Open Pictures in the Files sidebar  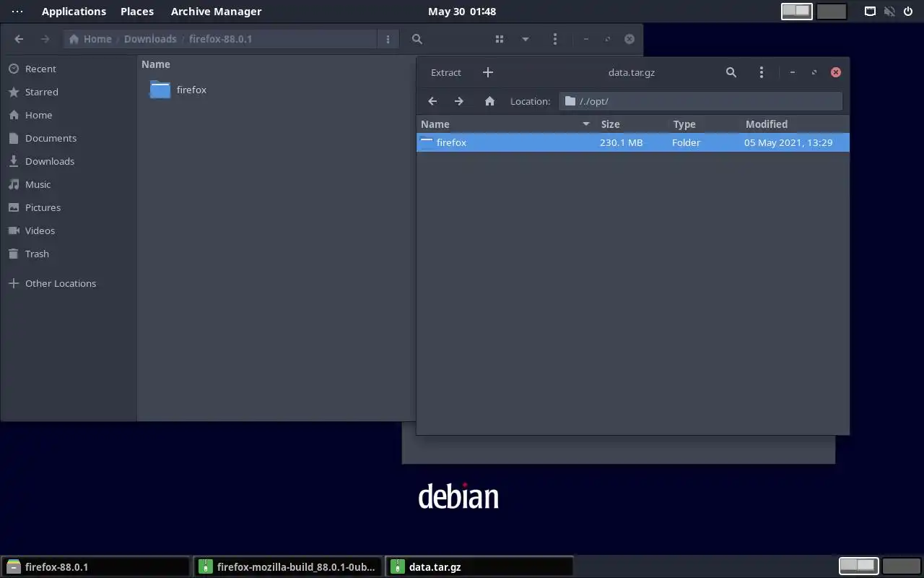69,207
